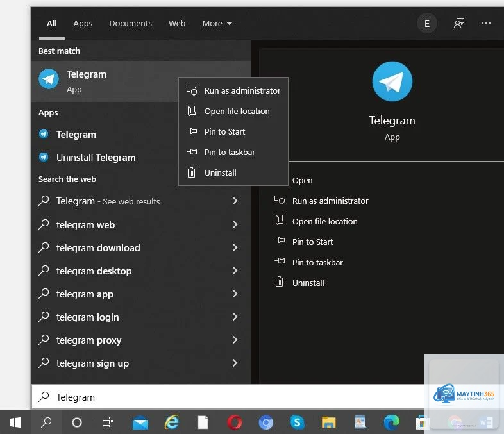Open the image app icon beside File Explorer

(360, 422)
